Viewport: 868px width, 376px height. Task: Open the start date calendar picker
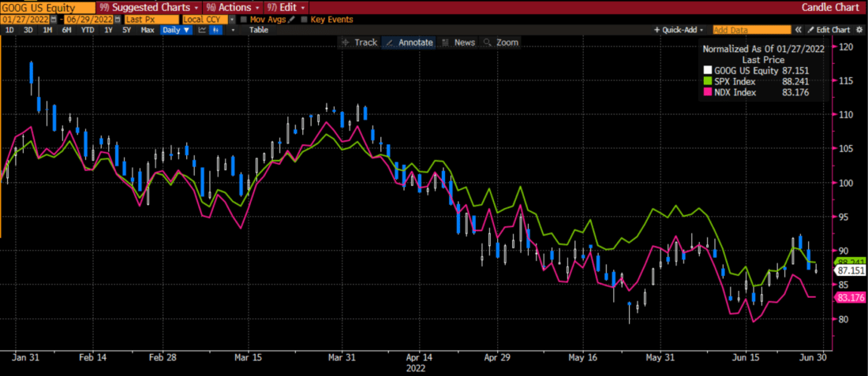(53, 20)
